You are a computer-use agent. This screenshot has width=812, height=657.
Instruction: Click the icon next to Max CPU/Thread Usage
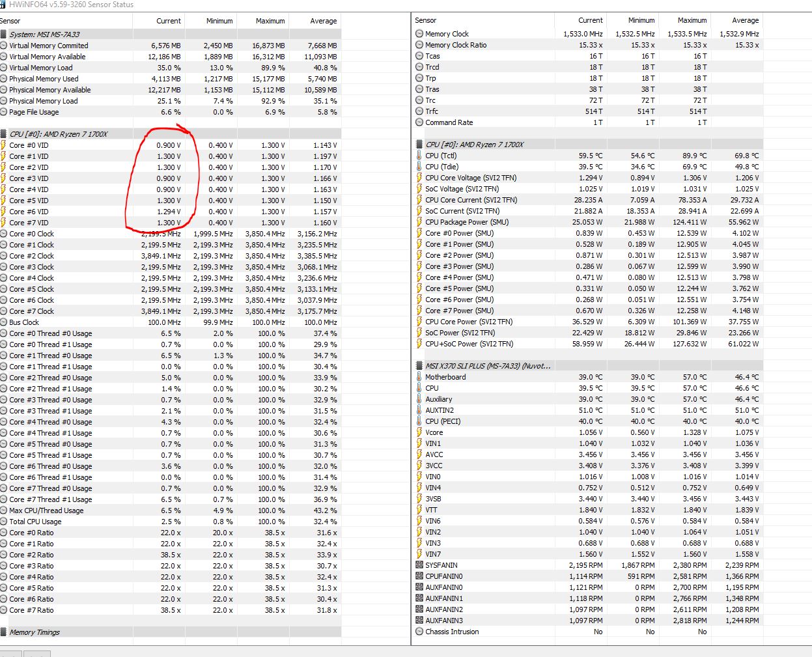[x=3, y=510]
